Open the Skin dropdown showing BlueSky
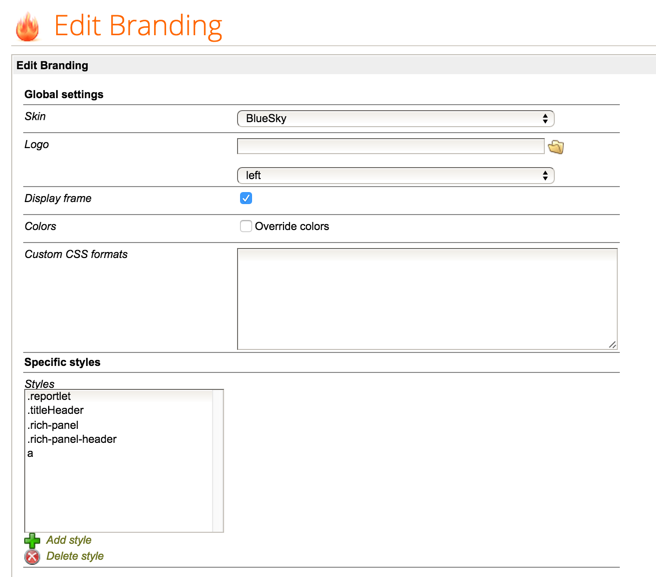This screenshot has width=656, height=577. (395, 118)
